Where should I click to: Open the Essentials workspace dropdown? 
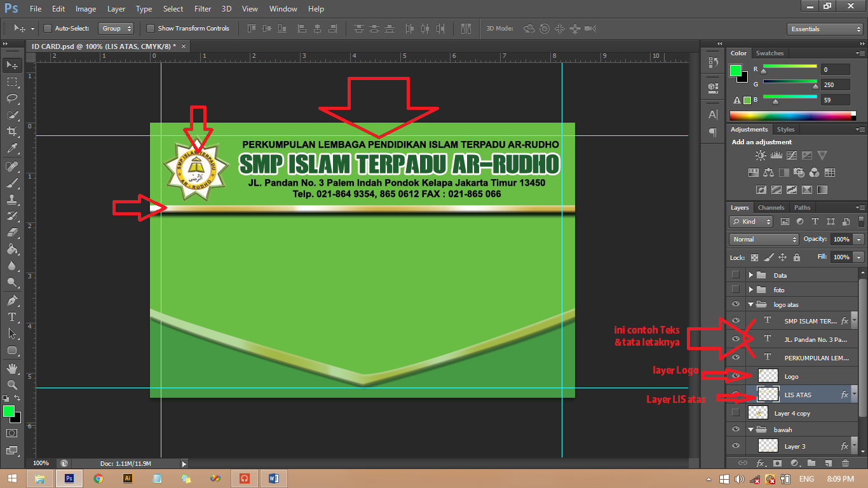(x=824, y=29)
